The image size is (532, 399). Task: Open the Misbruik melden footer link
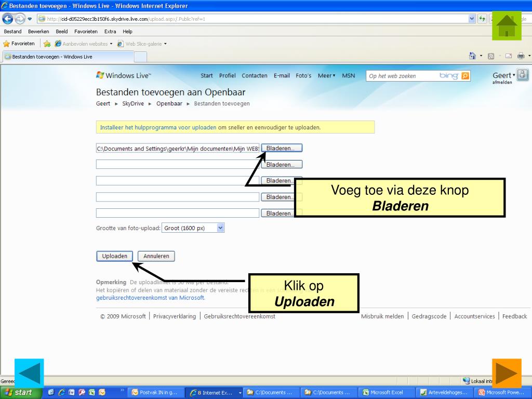382,316
